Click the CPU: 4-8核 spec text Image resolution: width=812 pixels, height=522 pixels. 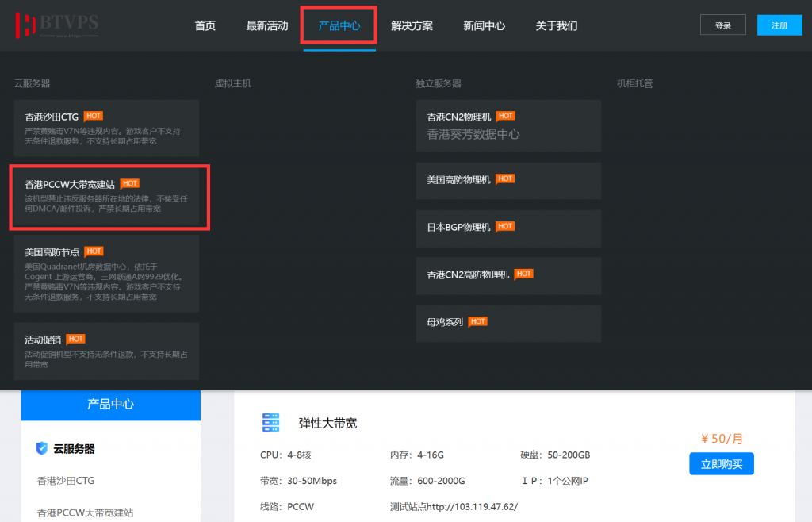coord(285,455)
